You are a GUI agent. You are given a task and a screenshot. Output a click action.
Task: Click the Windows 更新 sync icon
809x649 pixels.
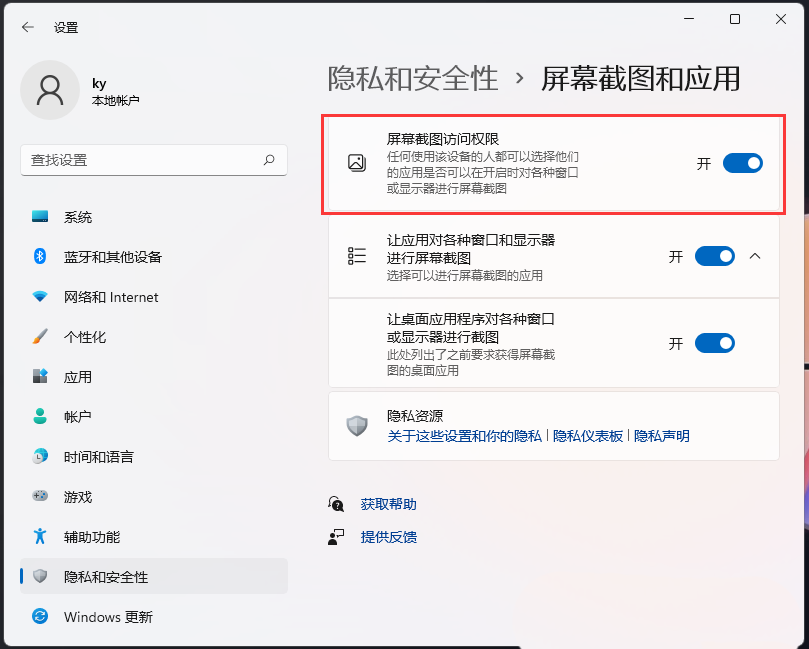pos(40,616)
